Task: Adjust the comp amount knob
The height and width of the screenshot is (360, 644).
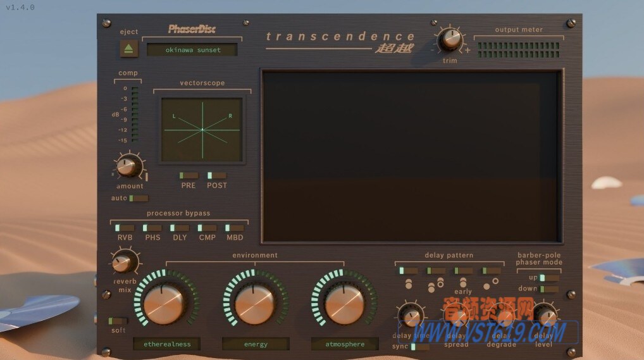Action: [x=127, y=166]
